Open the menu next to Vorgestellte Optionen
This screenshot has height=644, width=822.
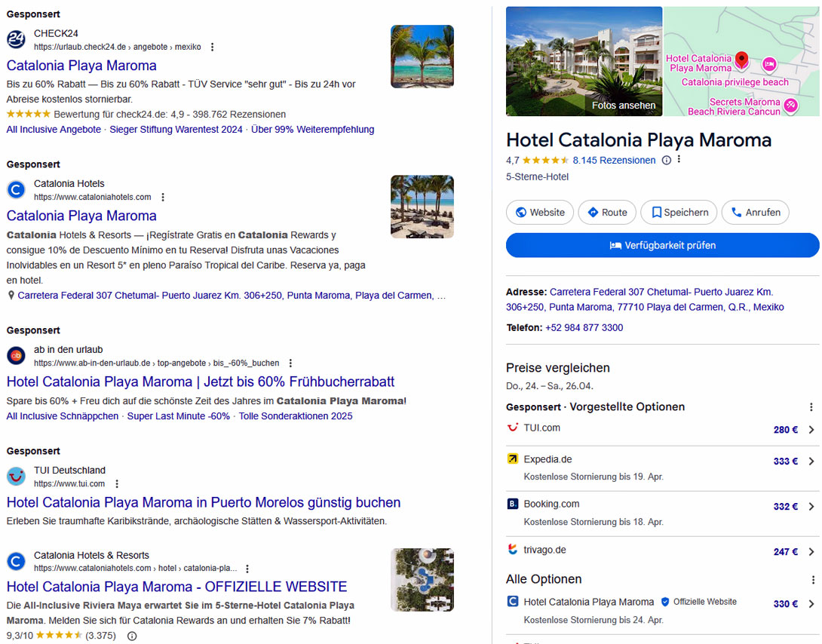pyautogui.click(x=812, y=406)
